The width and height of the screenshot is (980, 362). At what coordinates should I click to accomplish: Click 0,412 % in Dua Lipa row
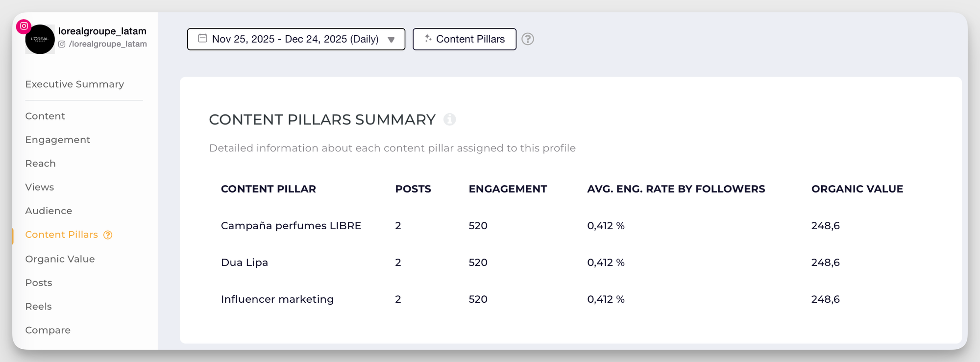coord(606,263)
